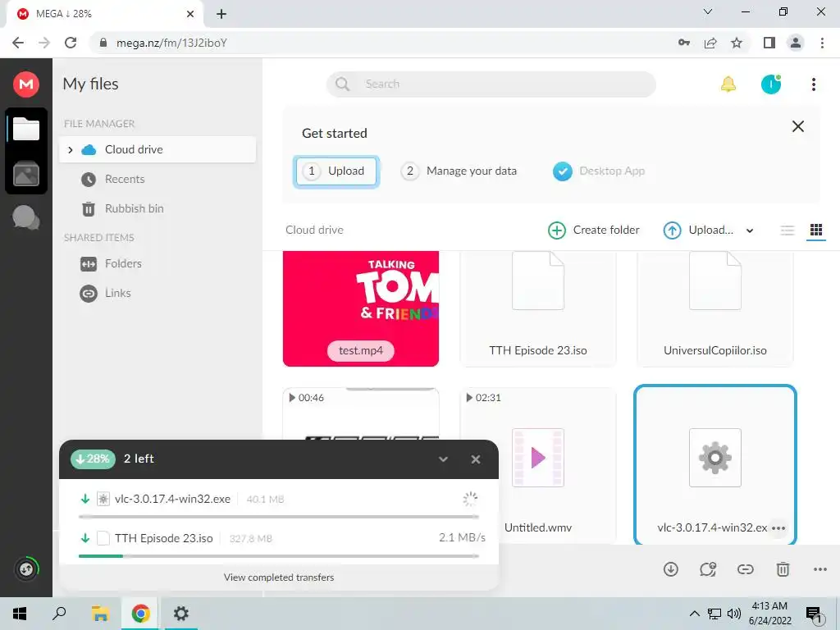
Task: Click vlc-3.0.17.4-win32.exe transfer row name
Action: coord(172,500)
